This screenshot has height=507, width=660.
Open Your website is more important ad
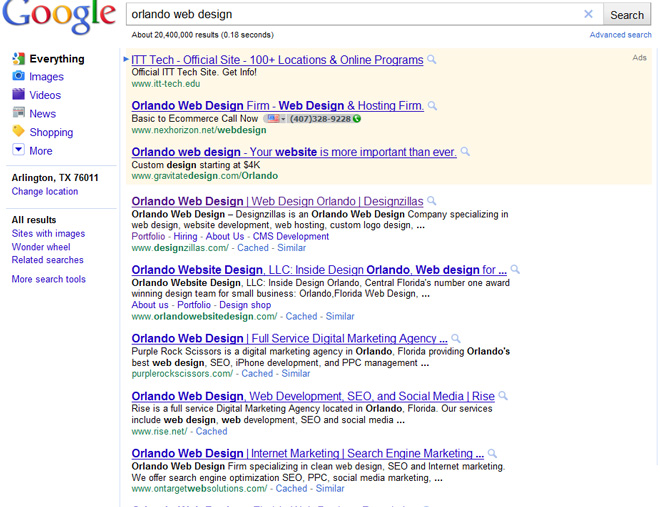(x=294, y=152)
